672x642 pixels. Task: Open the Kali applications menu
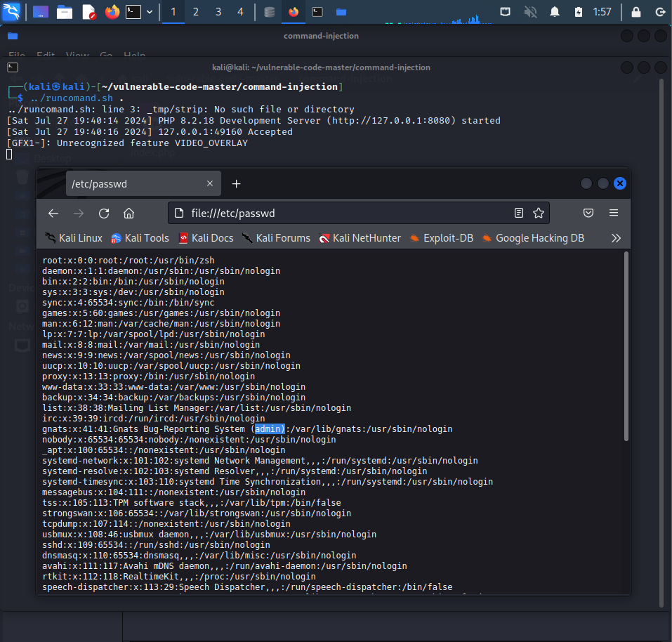coord(12,12)
